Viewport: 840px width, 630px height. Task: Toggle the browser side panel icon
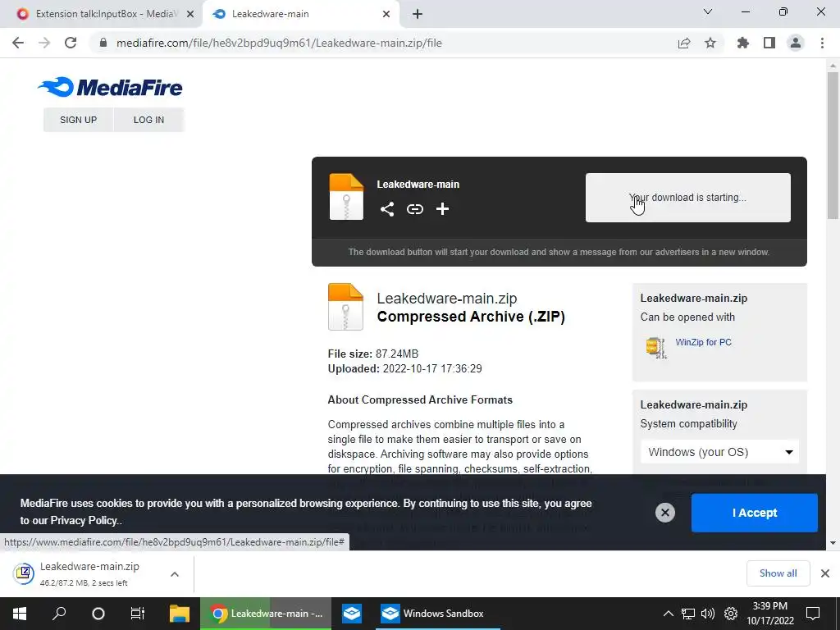click(769, 43)
